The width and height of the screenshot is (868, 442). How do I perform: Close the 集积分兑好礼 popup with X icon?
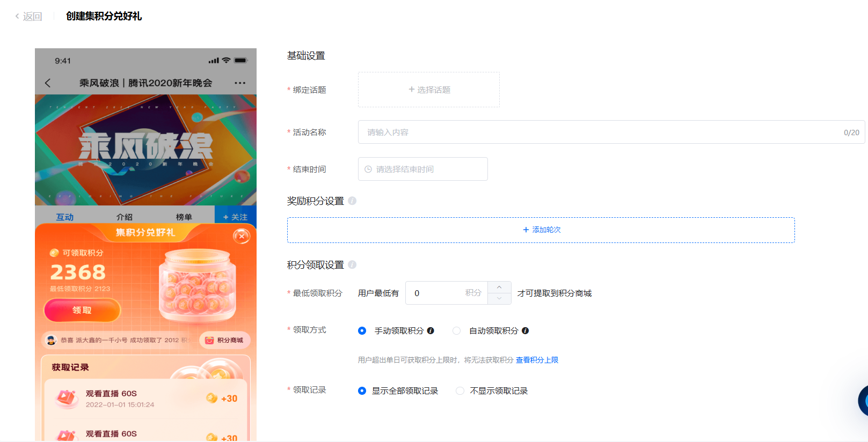242,236
